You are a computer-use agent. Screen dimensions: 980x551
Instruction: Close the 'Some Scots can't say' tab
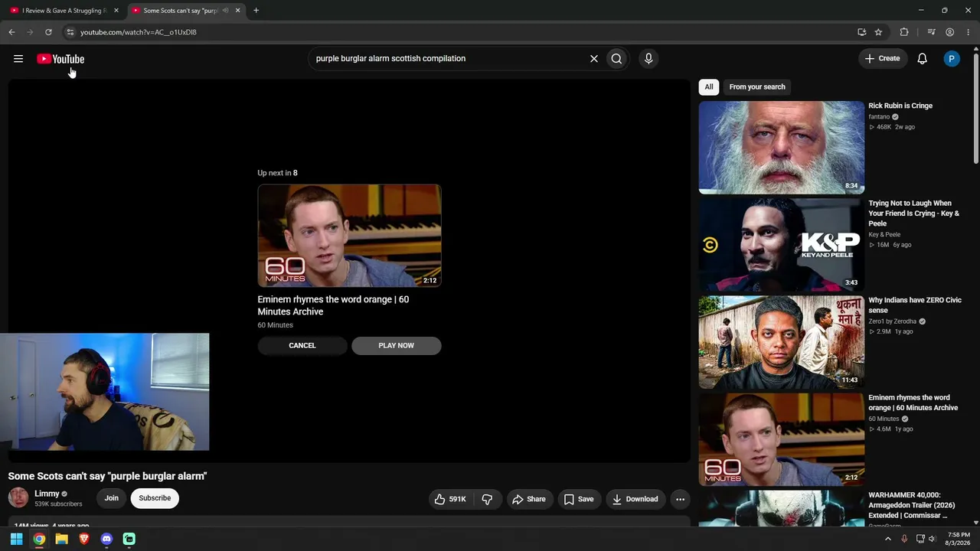click(x=237, y=11)
